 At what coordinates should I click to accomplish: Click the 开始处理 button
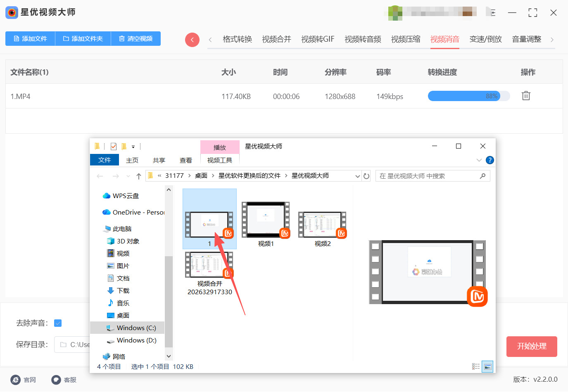(532, 346)
